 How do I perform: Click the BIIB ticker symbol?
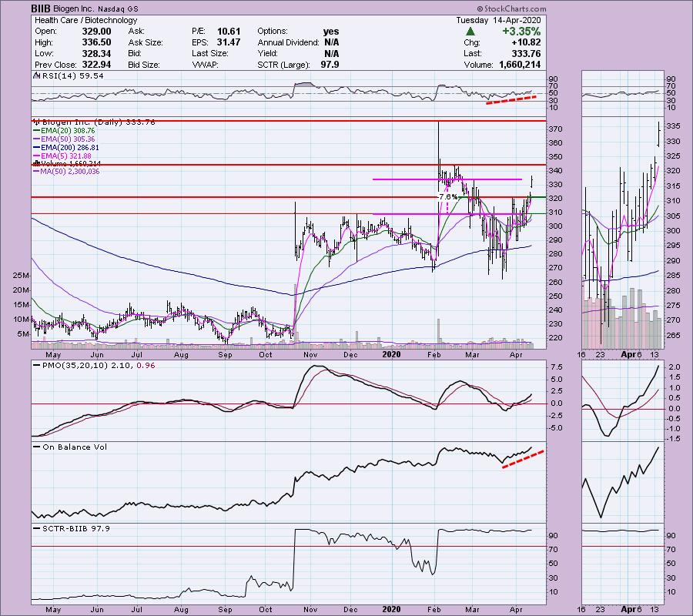[41, 8]
